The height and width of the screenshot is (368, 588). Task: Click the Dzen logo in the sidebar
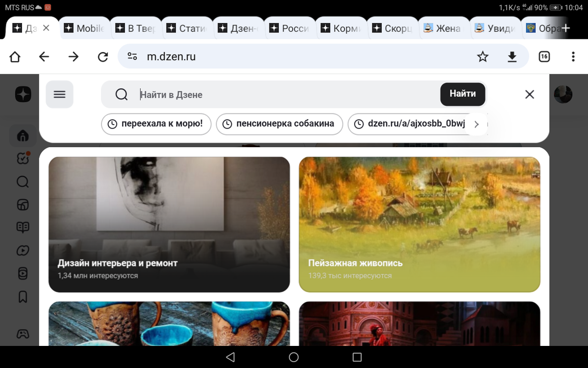(22, 94)
